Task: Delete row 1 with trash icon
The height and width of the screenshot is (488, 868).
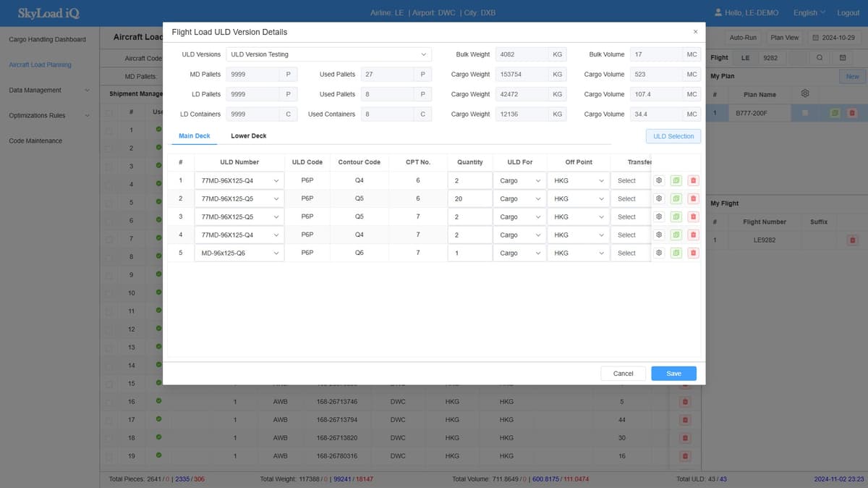Action: click(x=693, y=180)
